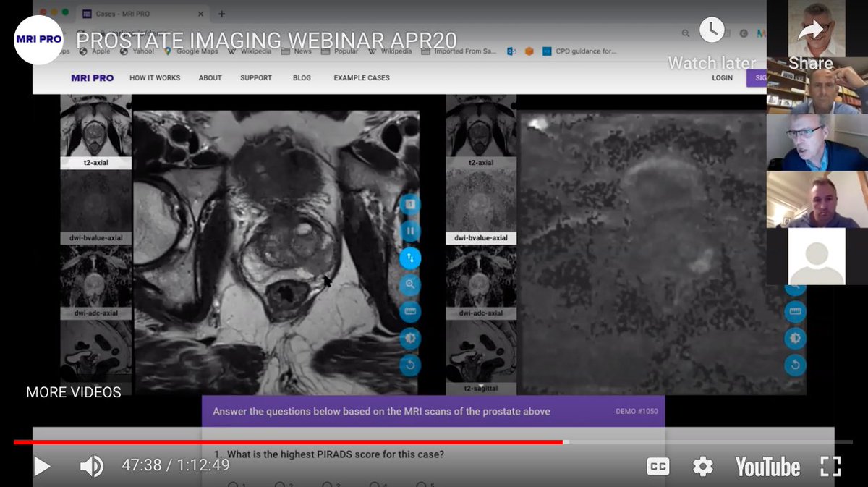Select the measurement ruler tool

pyautogui.click(x=409, y=312)
